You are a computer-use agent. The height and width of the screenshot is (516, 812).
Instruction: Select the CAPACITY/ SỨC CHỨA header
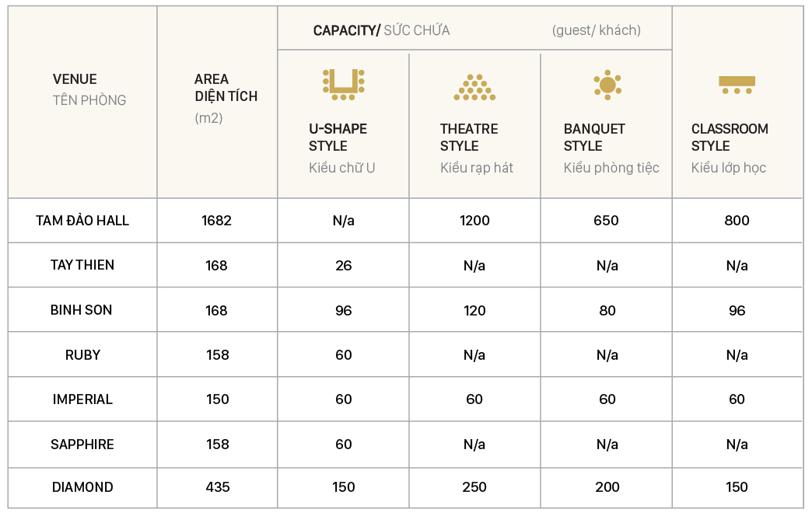[381, 30]
